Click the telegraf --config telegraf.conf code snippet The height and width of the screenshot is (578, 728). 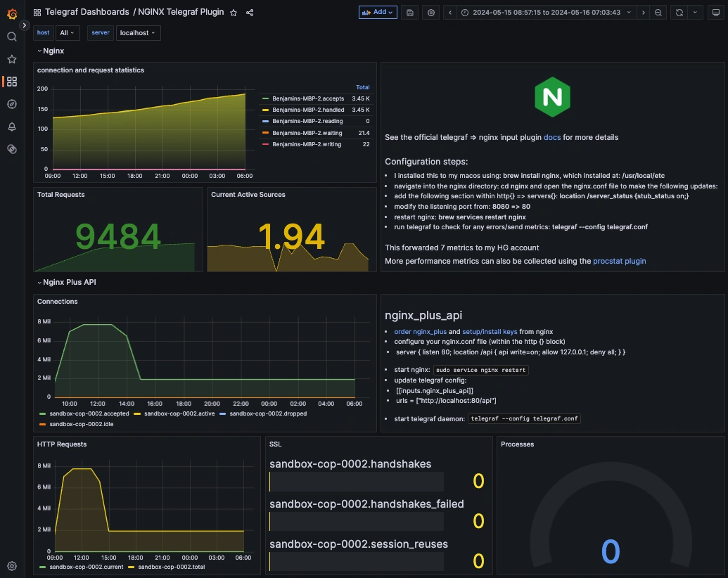click(x=524, y=419)
